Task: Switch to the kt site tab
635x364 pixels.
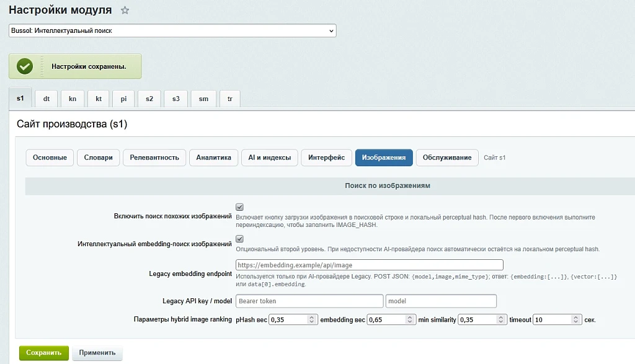Action: tap(99, 99)
